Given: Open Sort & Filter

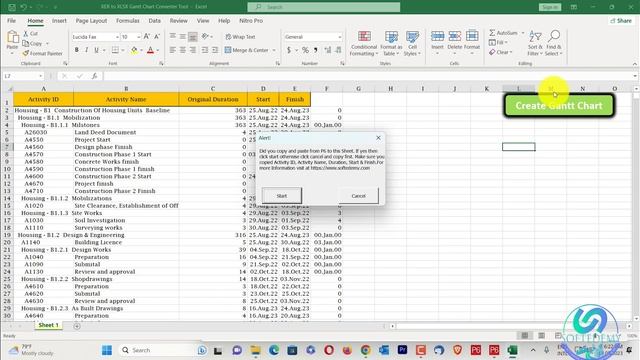Looking at the screenshot, I should click(x=535, y=43).
